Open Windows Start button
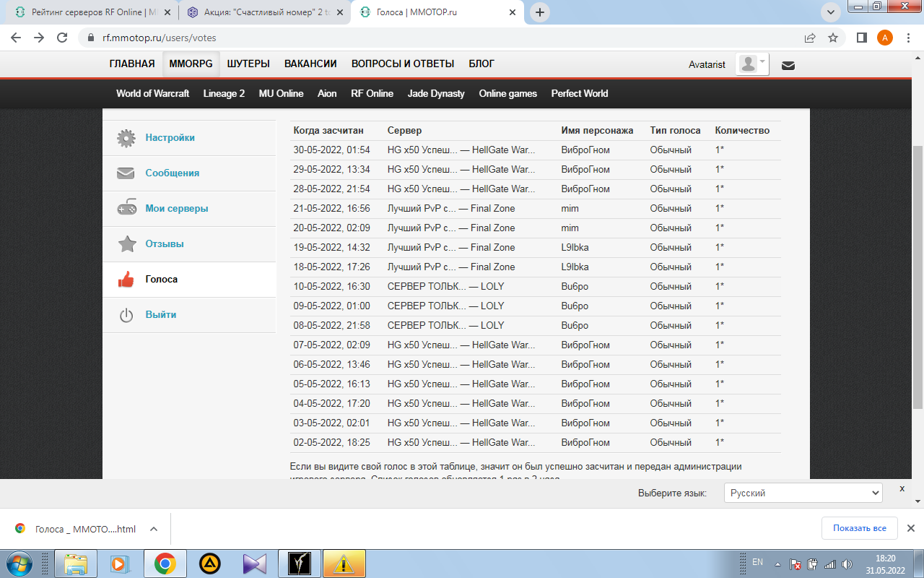This screenshot has width=924, height=578. tap(19, 564)
